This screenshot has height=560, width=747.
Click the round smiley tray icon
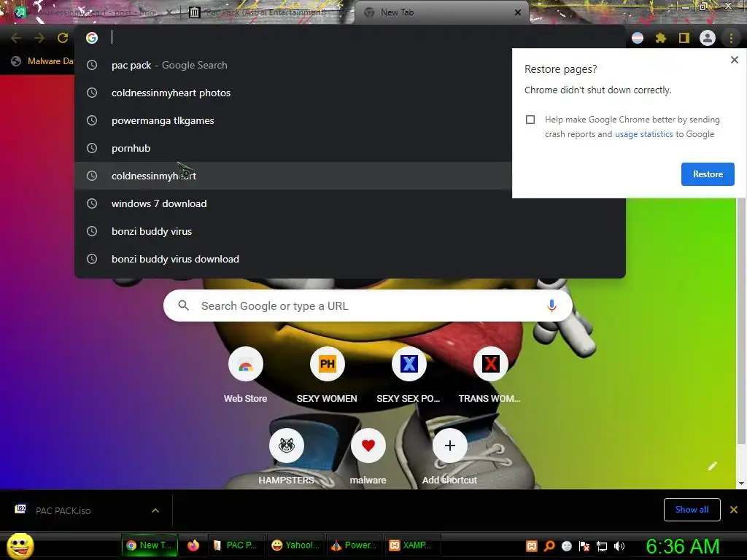point(566,546)
